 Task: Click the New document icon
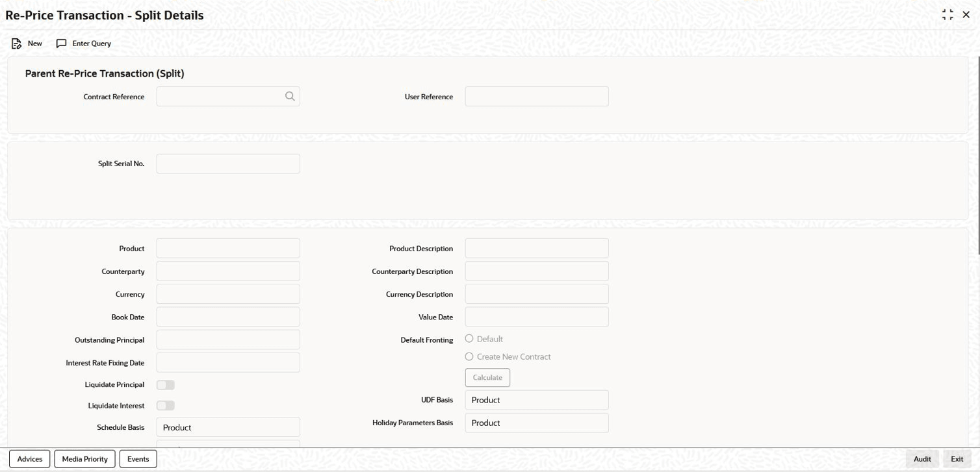coord(17,43)
